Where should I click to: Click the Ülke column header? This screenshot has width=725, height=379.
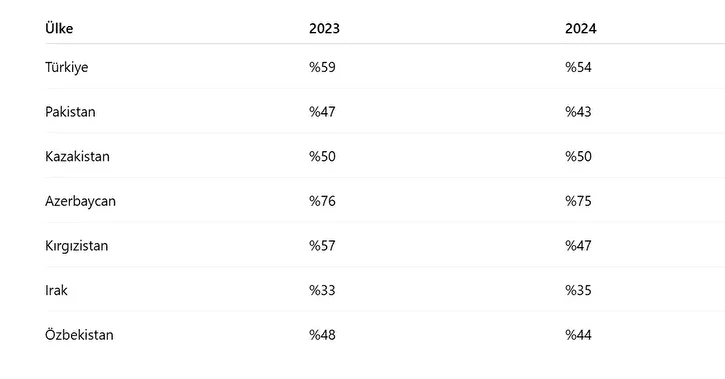point(59,28)
